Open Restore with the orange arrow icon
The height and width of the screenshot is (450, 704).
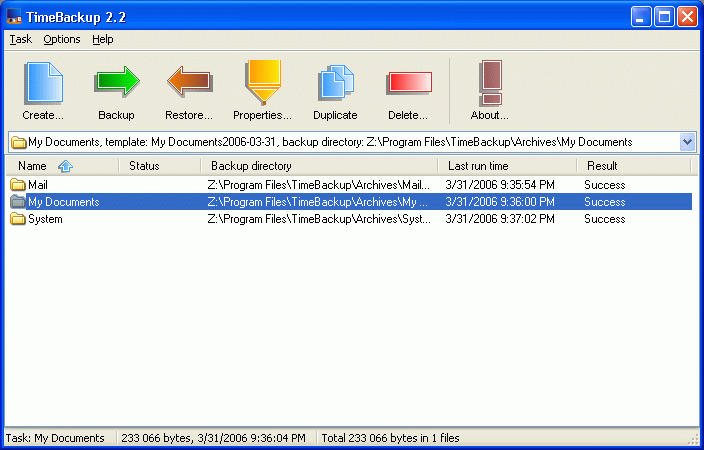[189, 81]
